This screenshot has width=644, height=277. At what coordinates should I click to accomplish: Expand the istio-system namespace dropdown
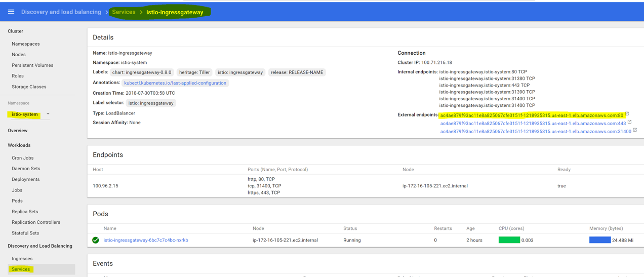[x=48, y=114]
